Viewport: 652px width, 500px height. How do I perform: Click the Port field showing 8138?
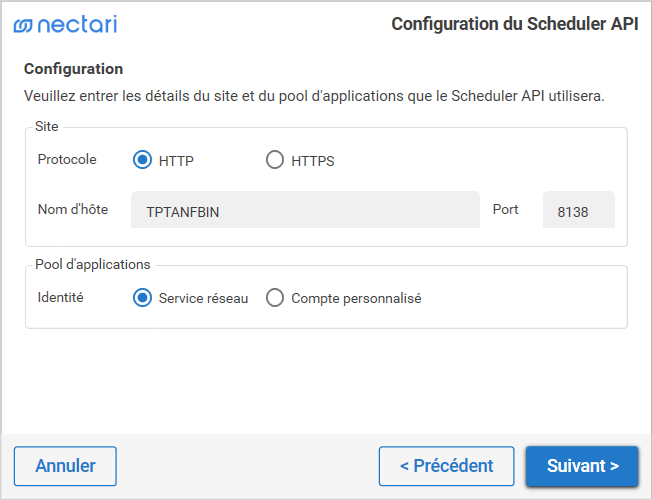point(578,211)
